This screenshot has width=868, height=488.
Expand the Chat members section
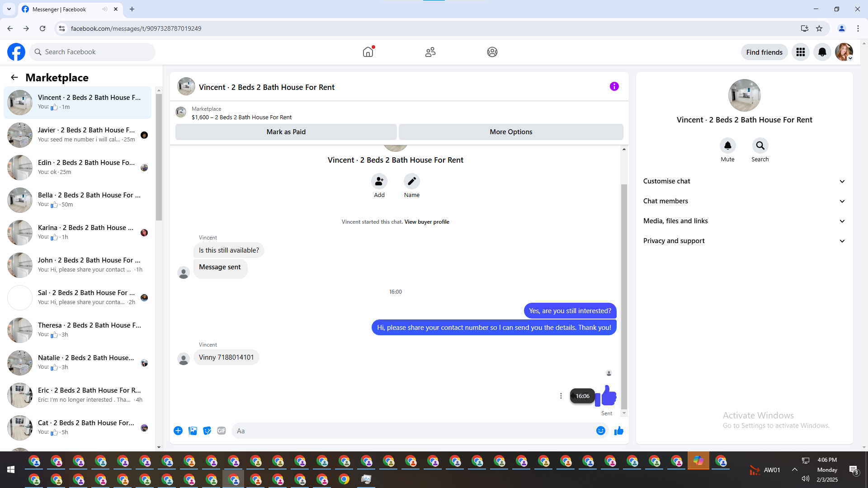(x=745, y=201)
